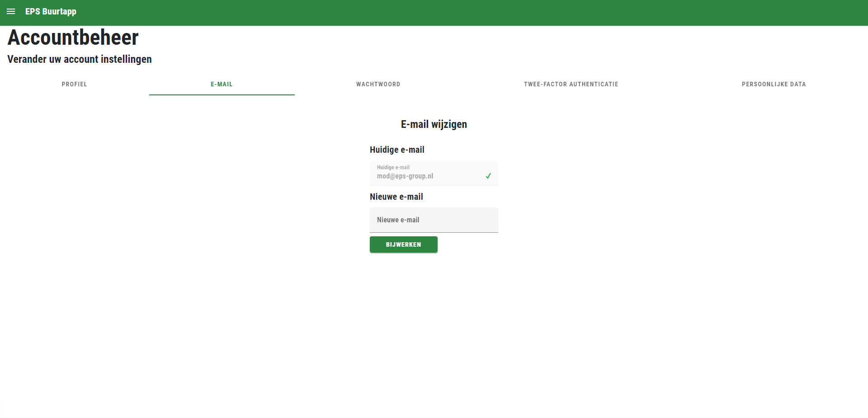
Task: Click the bold 'Huidige e-mail' section label
Action: [397, 150]
